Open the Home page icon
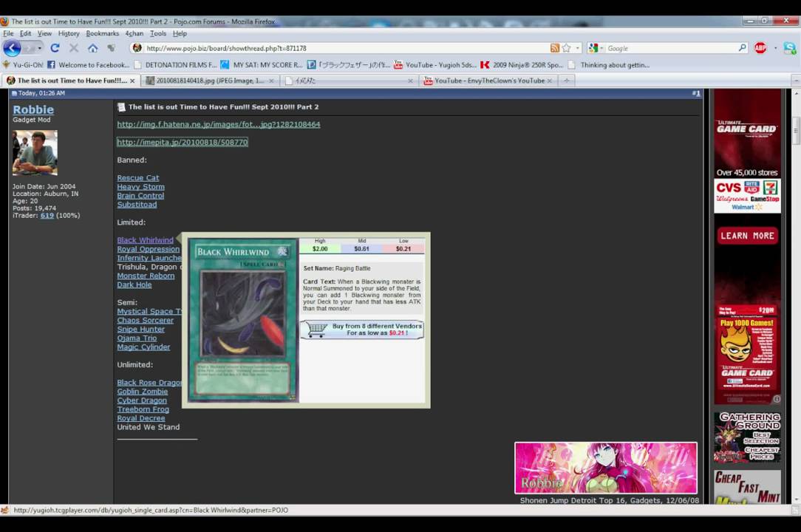Image resolution: width=801 pixels, height=532 pixels. [x=92, y=48]
